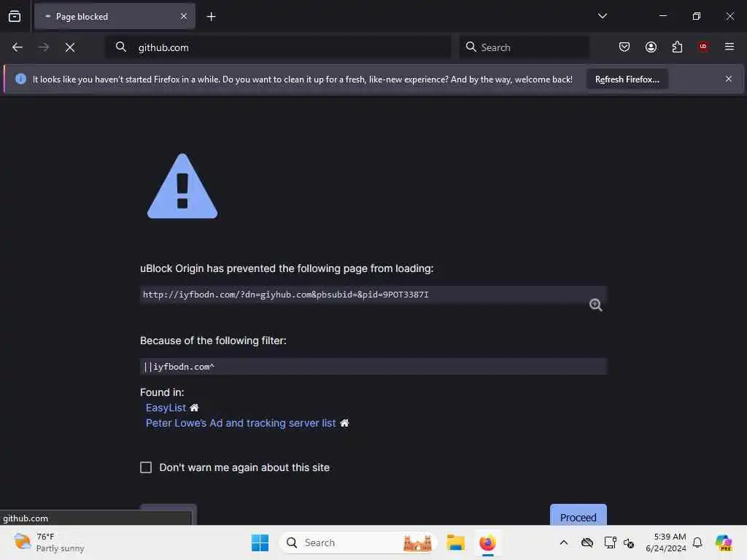
Task: Open the clock showing 5:39 AM
Action: pos(666,542)
